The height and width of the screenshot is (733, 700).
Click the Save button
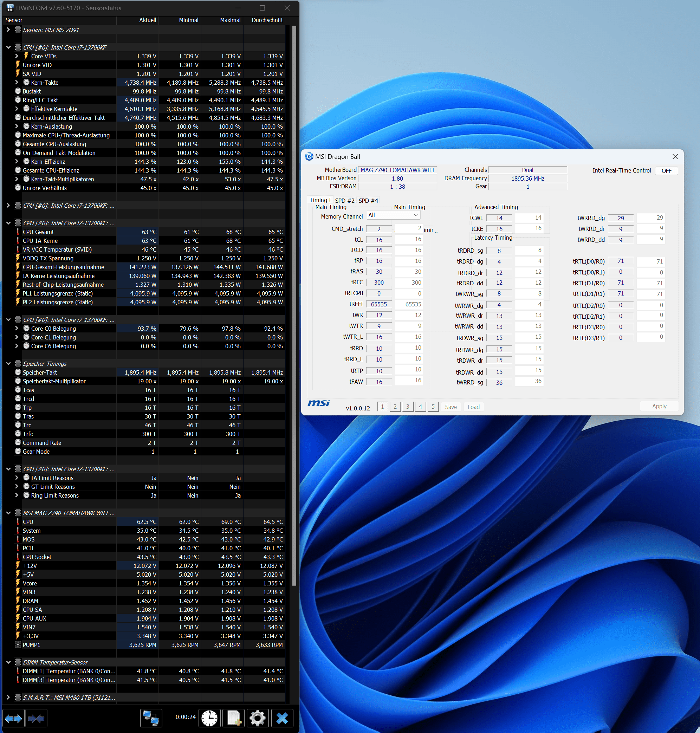[451, 407]
